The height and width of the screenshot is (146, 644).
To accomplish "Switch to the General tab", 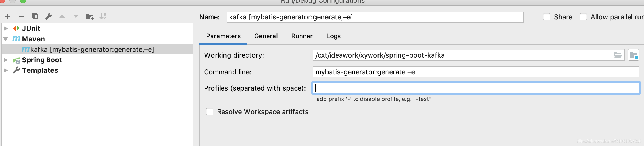I will click(266, 36).
